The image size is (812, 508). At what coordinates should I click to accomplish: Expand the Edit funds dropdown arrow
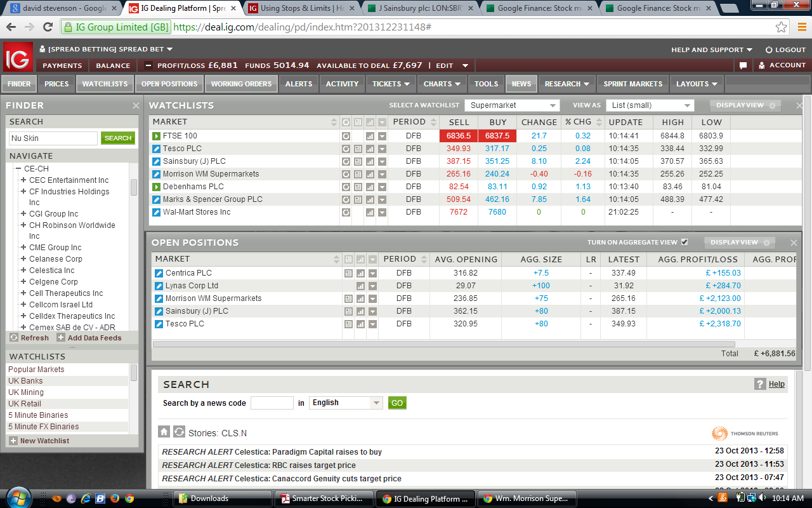(x=465, y=65)
